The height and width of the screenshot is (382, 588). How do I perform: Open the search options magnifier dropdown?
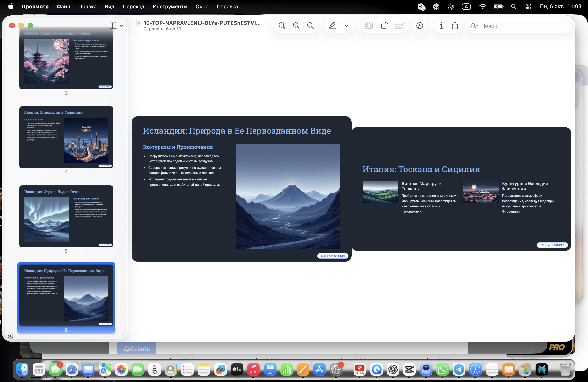point(474,26)
